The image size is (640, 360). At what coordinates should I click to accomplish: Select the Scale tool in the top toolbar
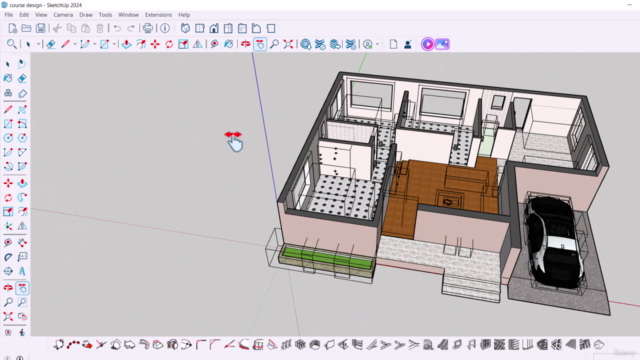coord(183,44)
